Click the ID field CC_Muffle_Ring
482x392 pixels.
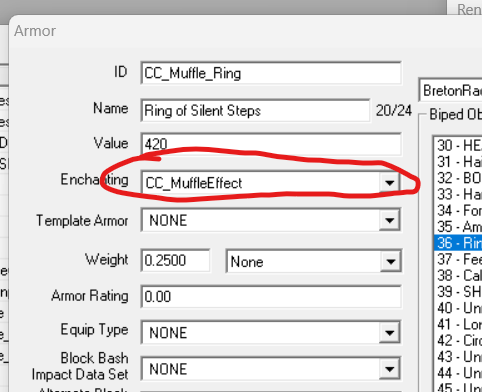pyautogui.click(x=271, y=73)
